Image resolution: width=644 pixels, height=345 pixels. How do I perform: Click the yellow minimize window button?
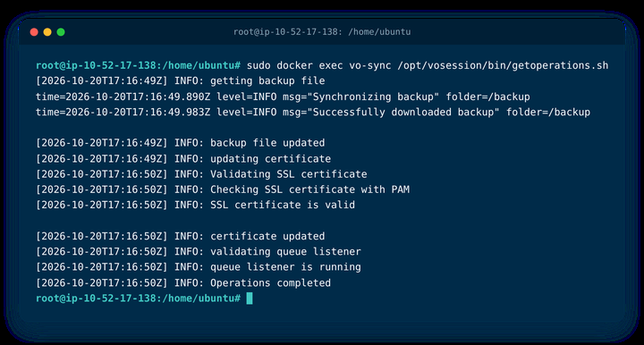47,32
